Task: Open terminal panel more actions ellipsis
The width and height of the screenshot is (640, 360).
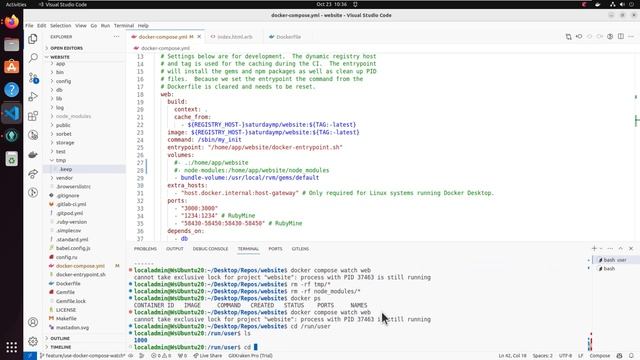Action: (610, 248)
